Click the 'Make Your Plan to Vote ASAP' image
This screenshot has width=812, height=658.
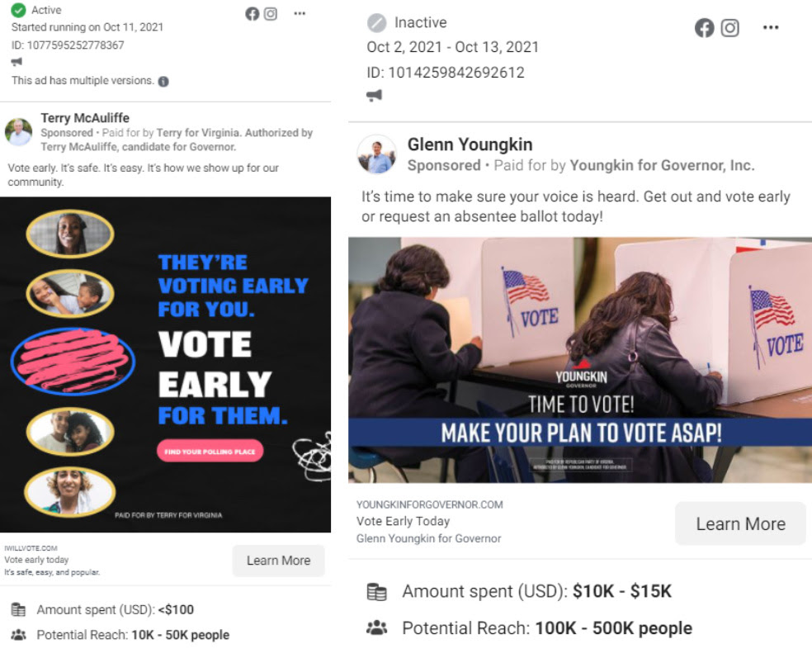coord(580,360)
